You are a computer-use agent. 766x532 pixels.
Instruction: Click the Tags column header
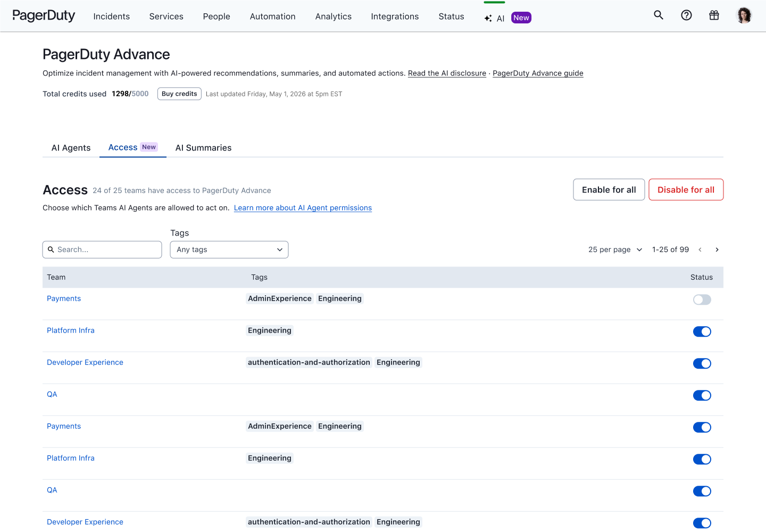tap(259, 277)
